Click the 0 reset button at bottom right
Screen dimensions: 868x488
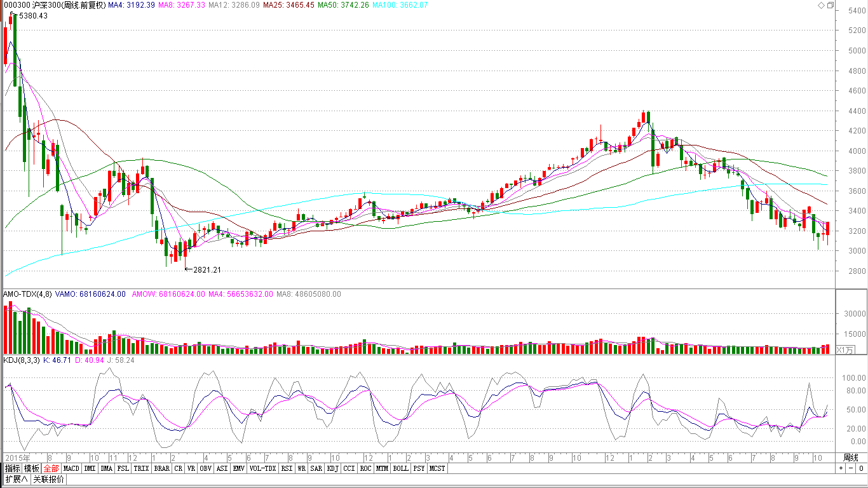(860, 468)
